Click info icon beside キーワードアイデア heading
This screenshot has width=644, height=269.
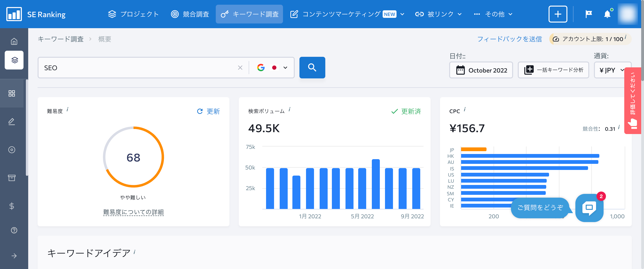coord(134,252)
